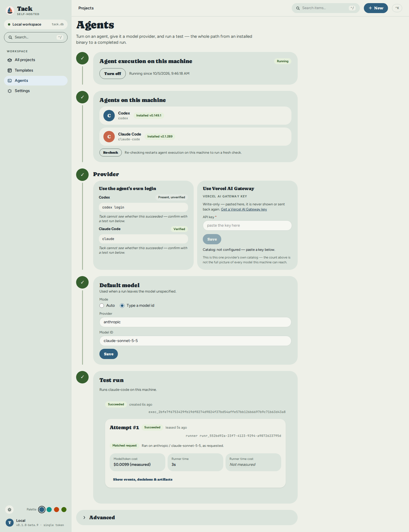Click the Settings gear icon

(10, 91)
